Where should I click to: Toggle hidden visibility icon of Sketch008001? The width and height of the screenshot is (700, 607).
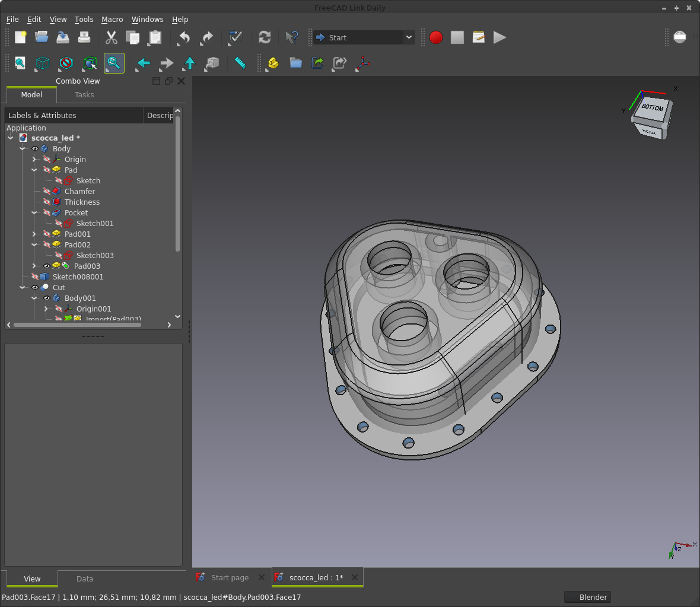(x=35, y=277)
